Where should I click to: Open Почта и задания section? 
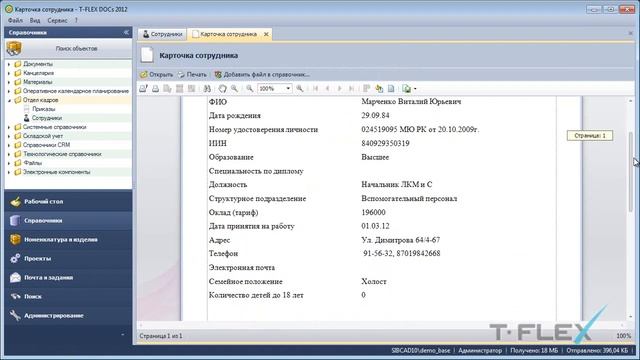point(68,278)
